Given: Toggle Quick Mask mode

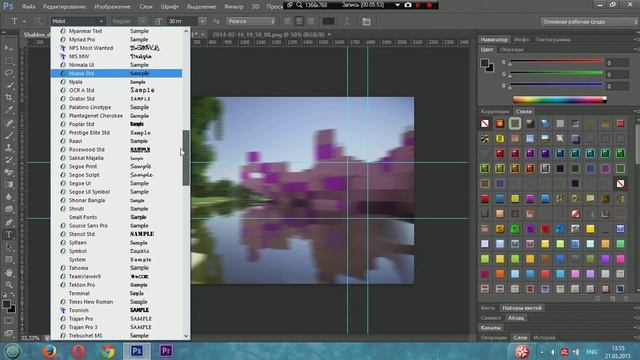Looking at the screenshot, I should point(9,321).
